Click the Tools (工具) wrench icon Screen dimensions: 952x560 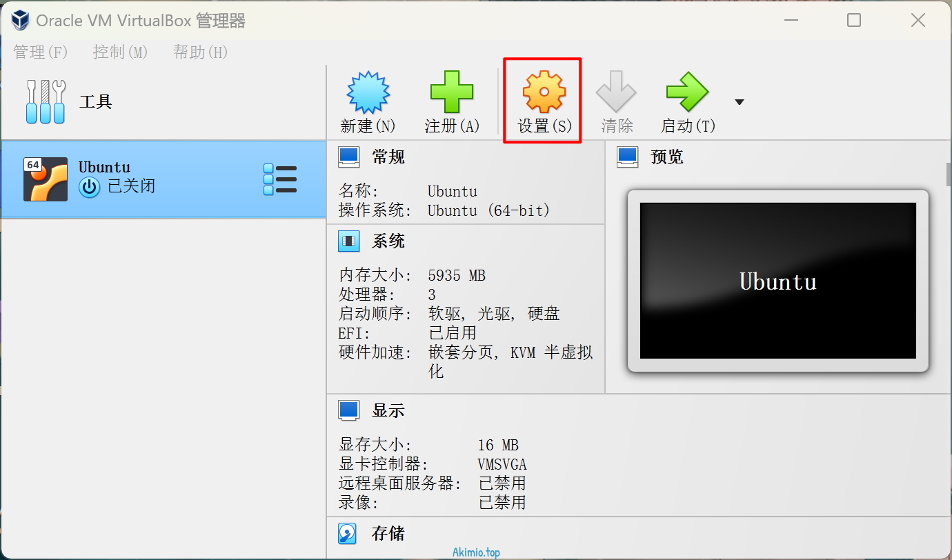click(46, 102)
